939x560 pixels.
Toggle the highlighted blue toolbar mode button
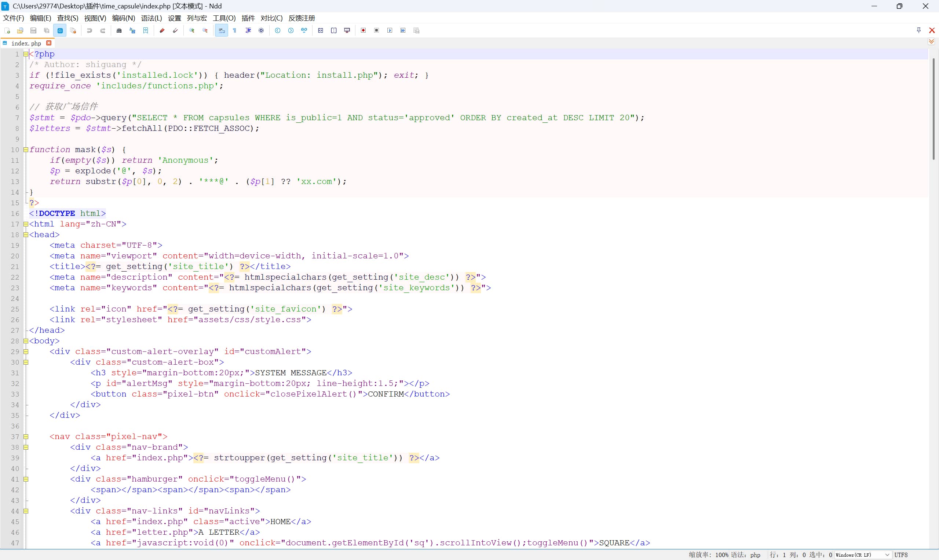[60, 30]
